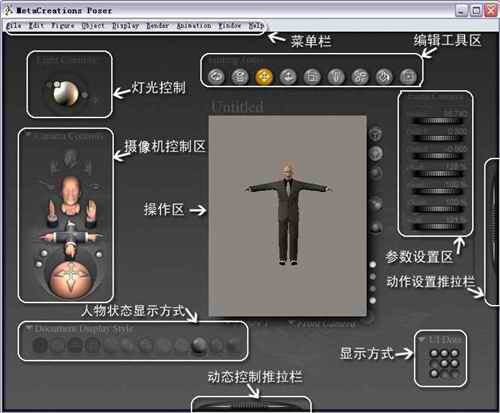Click the flyaround icon right of camera head
500x413 pixels.
pos(95,186)
